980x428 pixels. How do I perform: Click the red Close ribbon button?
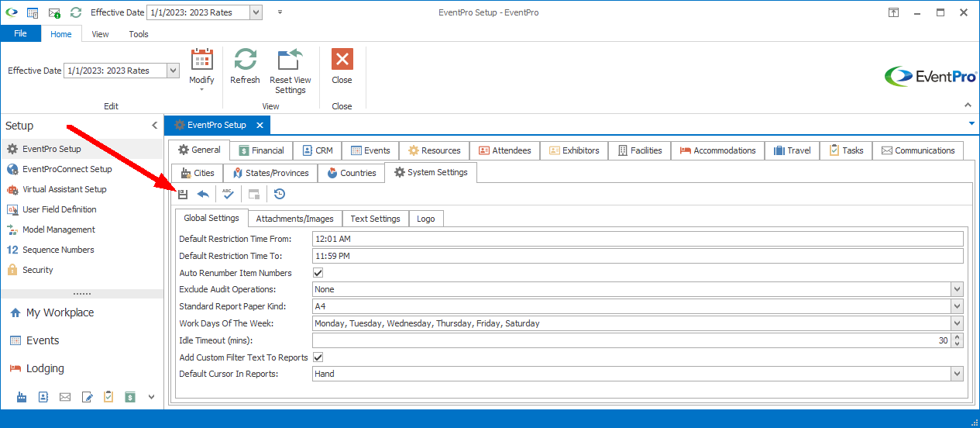pos(342,67)
